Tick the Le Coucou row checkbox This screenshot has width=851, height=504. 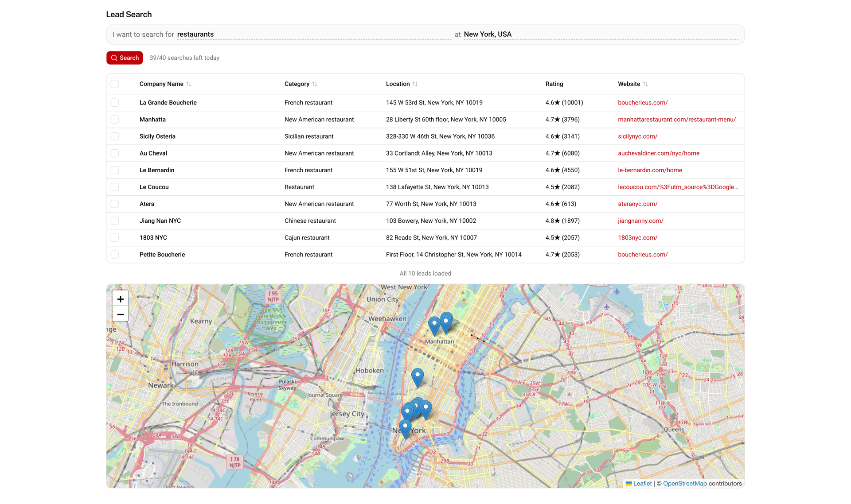click(x=115, y=187)
